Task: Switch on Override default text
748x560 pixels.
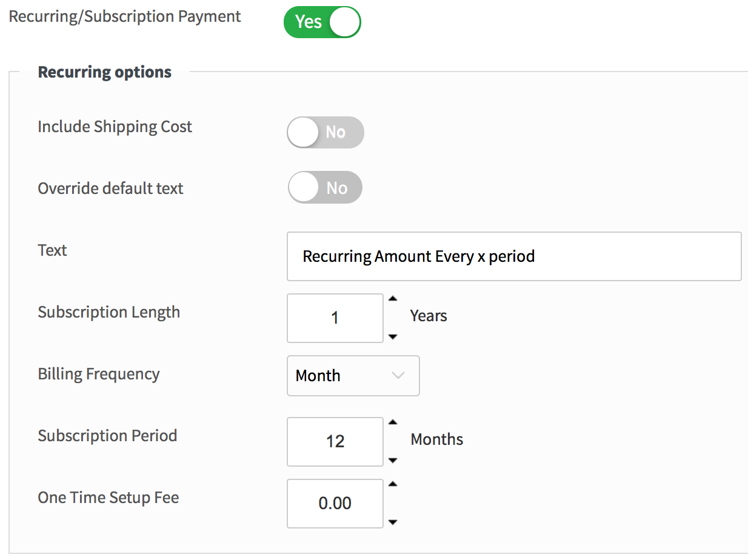Action: coord(325,188)
